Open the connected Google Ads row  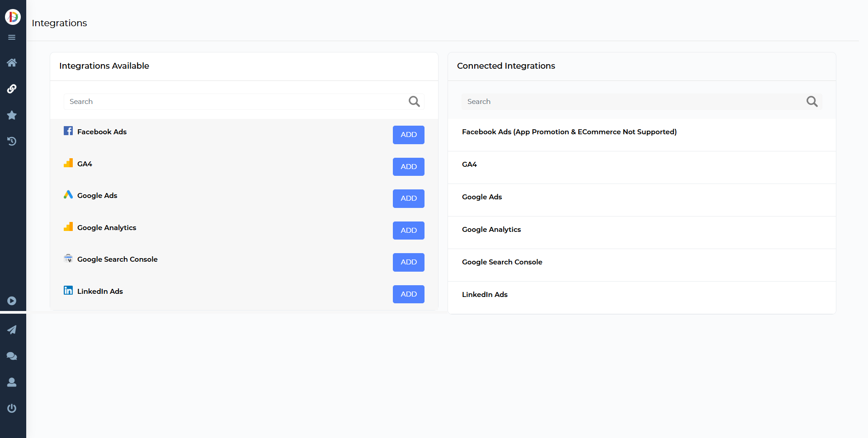[642, 200]
